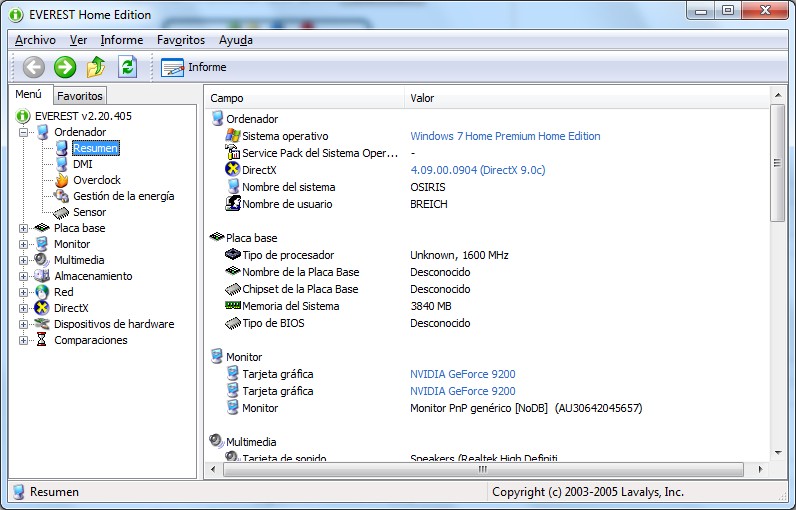Click the Dispositivos de hardware icon

[42, 324]
